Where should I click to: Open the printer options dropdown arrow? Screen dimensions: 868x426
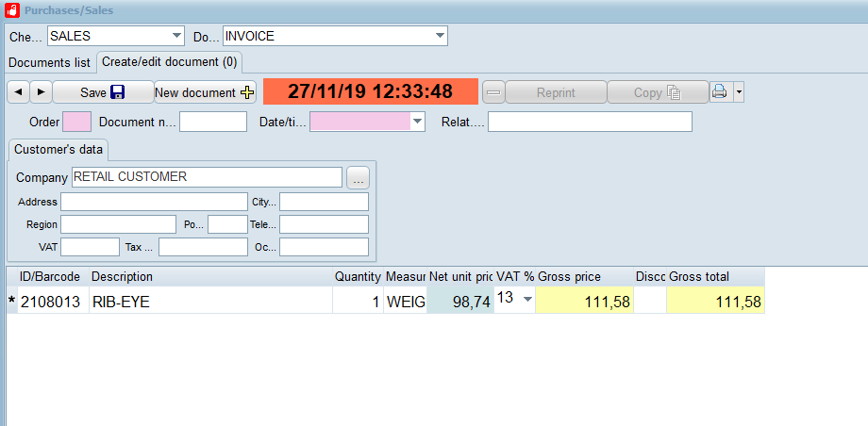tap(739, 91)
